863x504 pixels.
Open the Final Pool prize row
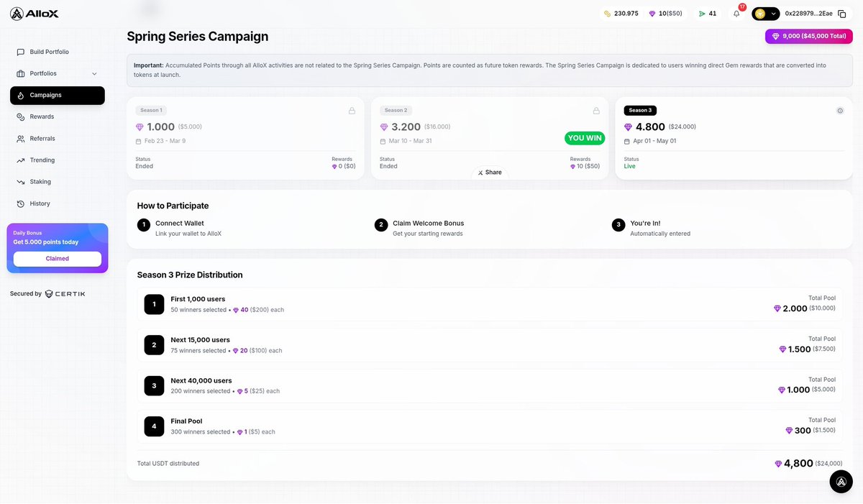[490, 426]
